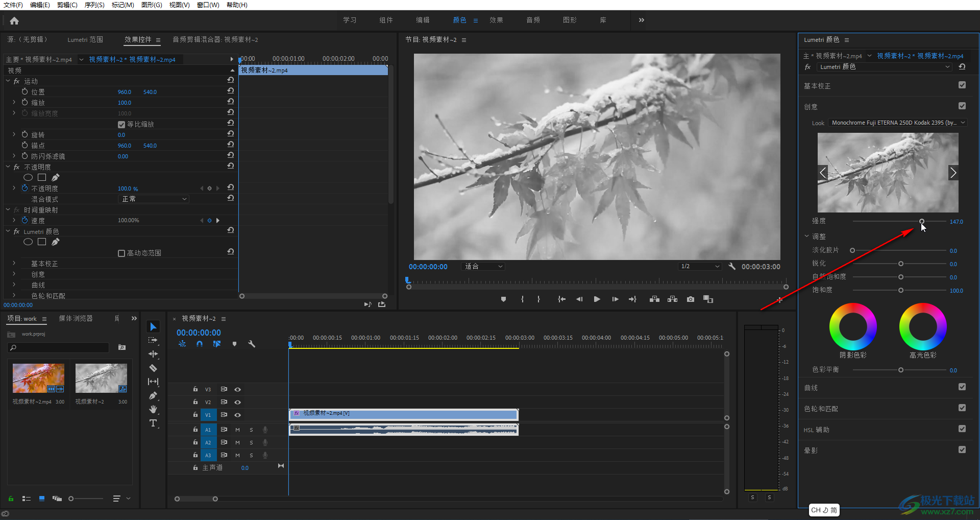Collapse the 调整 section in Lumetri

[x=807, y=237]
